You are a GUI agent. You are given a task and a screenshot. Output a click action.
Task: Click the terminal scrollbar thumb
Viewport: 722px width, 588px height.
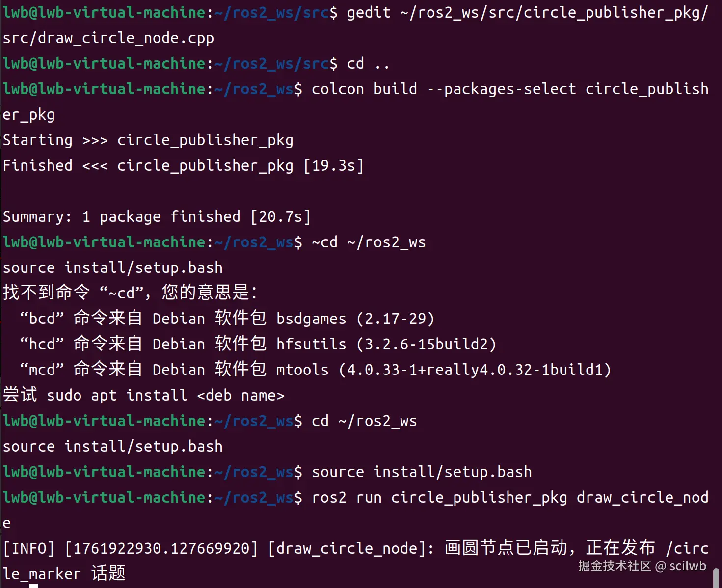pos(716,578)
